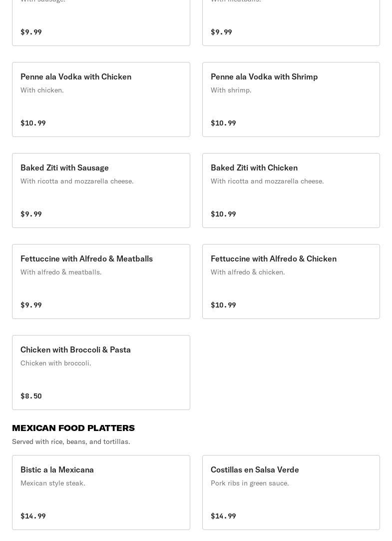The height and width of the screenshot is (541, 392).
Task: Click 'Chicken with broccoli.' description text
Action: pyautogui.click(x=56, y=363)
